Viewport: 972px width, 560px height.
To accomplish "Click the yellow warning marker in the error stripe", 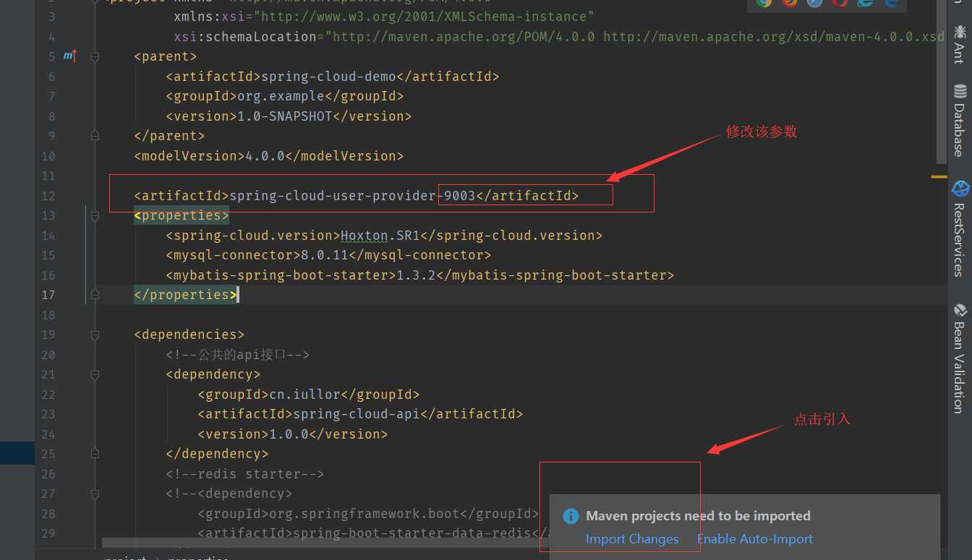I will click(939, 176).
